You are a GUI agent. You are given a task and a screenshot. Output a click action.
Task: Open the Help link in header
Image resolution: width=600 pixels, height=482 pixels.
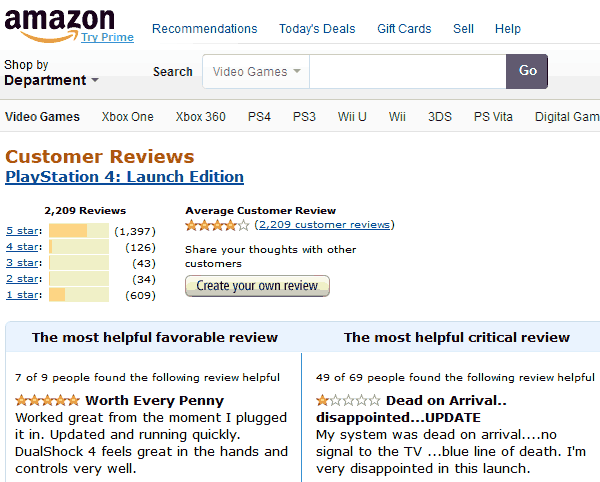[507, 29]
